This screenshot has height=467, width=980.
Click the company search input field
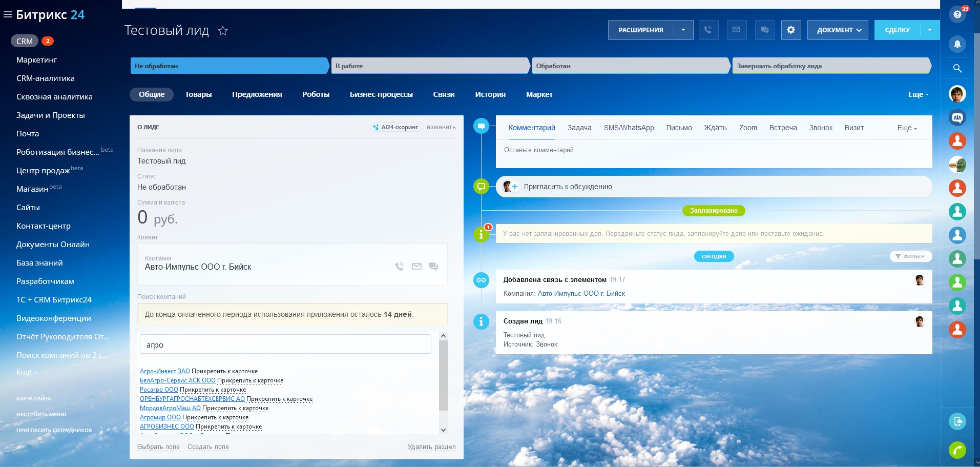285,344
